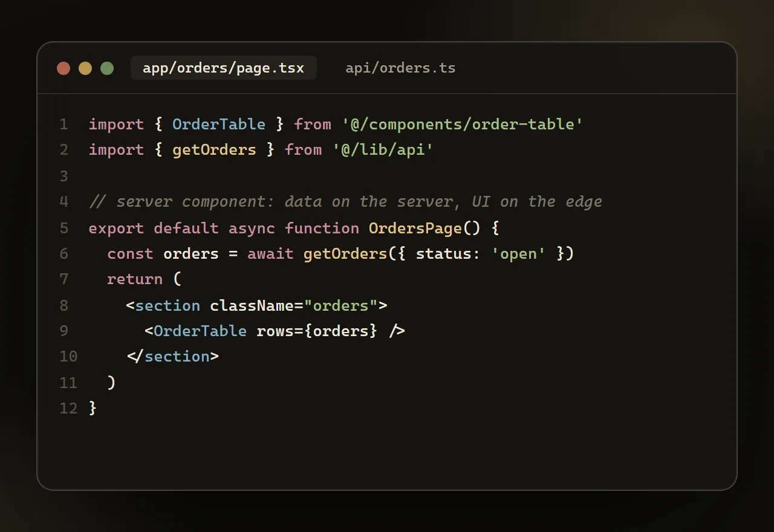The image size is (774, 532).
Task: Click the "orders" className string value
Action: pyautogui.click(x=340, y=305)
